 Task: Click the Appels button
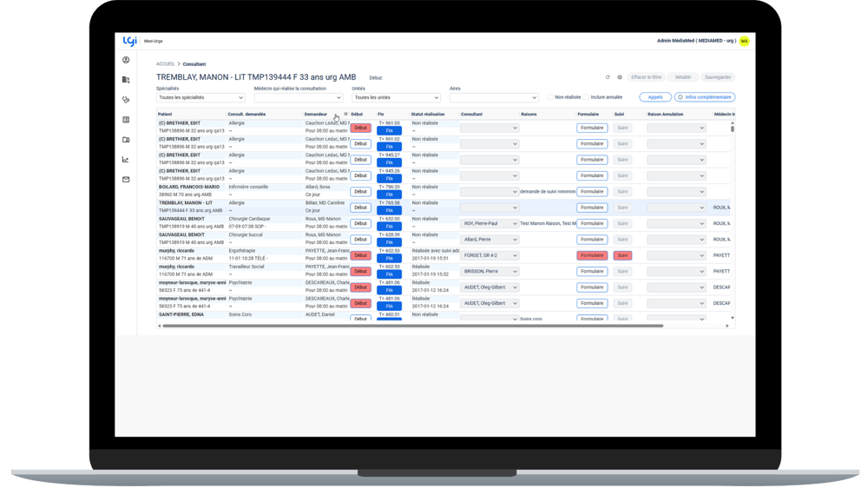coord(654,97)
